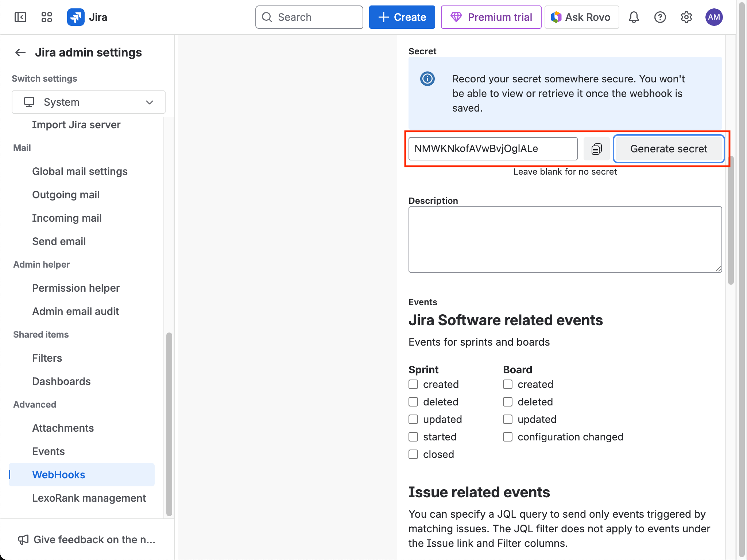Go back using the admin settings arrow
The image size is (747, 560).
click(x=20, y=52)
